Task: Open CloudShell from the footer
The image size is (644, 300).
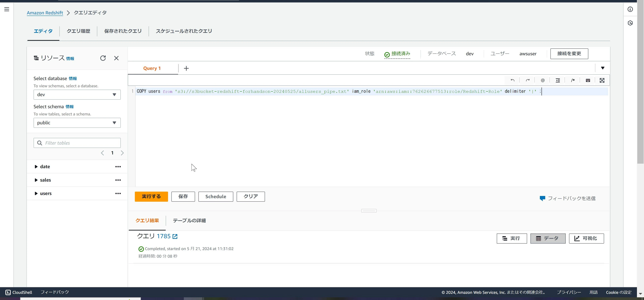Action: point(19,292)
